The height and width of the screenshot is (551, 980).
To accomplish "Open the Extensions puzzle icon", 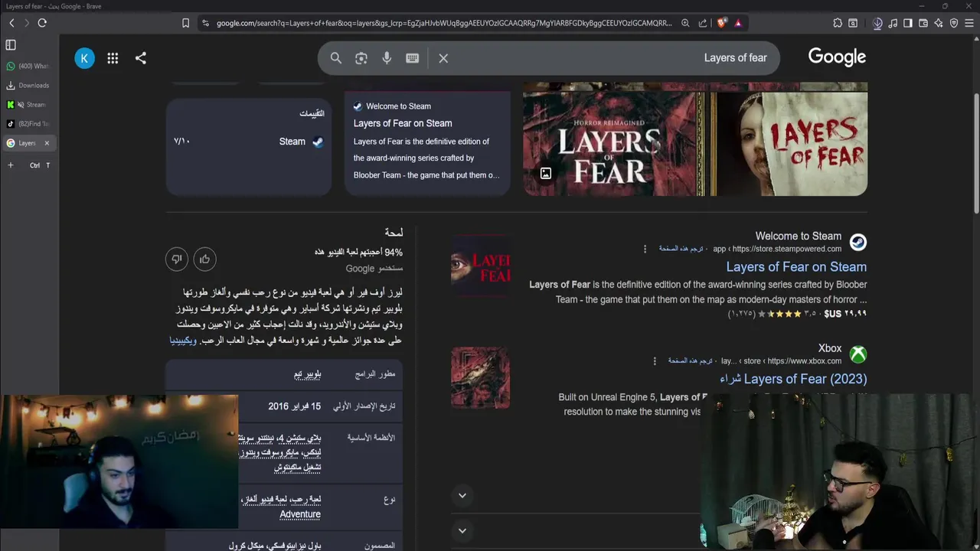I will [x=838, y=23].
